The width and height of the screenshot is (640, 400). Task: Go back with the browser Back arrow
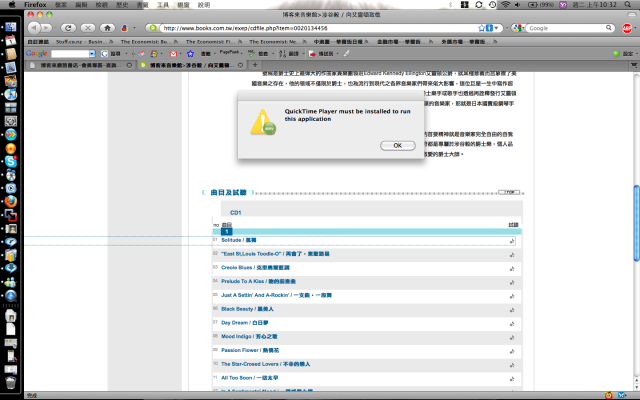[34, 28]
